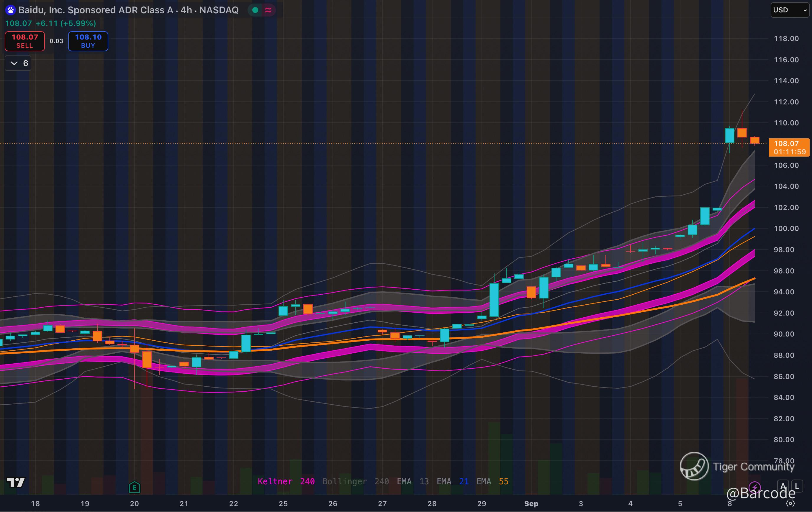The height and width of the screenshot is (512, 812).
Task: Click the Baidu paw logo icon
Action: 10,10
